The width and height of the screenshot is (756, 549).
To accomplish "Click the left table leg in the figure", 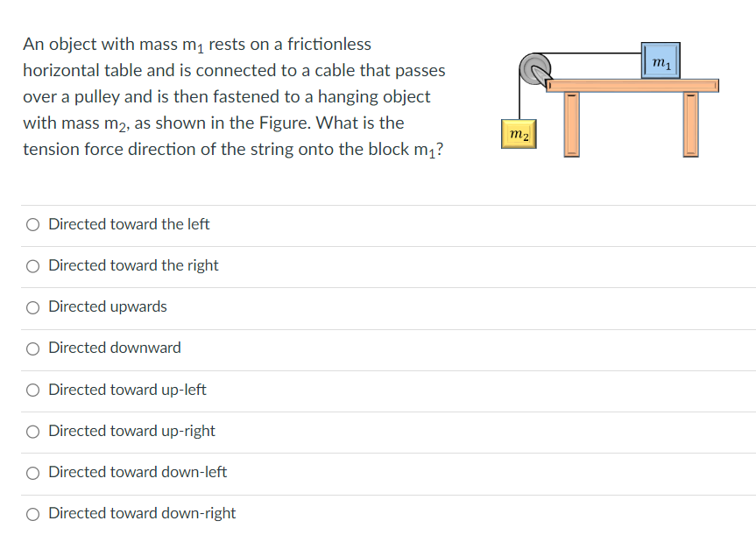I will point(571,123).
